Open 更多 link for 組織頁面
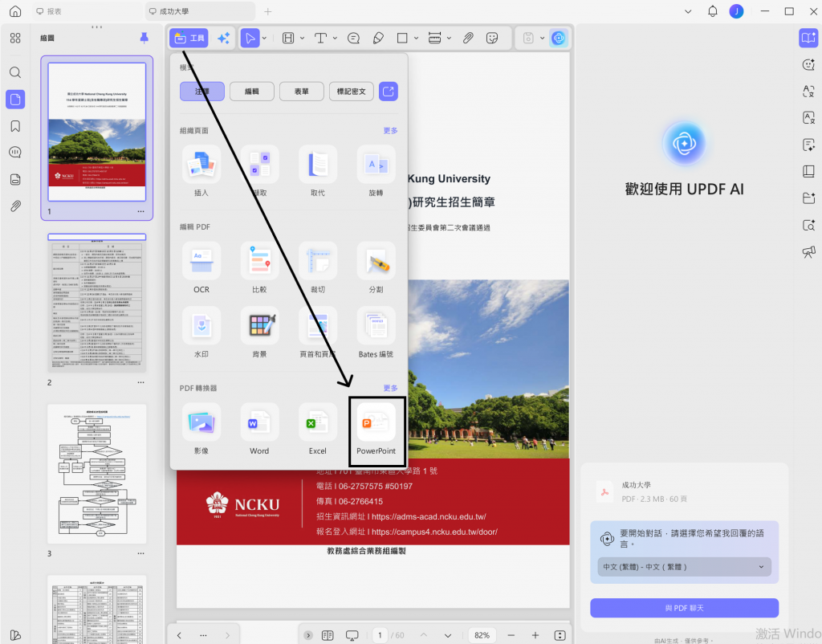The width and height of the screenshot is (822, 644). coord(391,131)
